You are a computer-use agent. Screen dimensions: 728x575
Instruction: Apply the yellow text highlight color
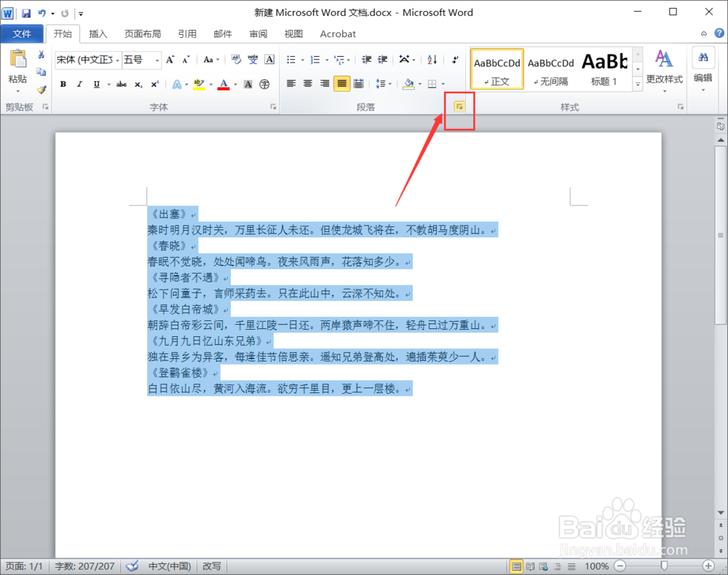click(x=199, y=84)
